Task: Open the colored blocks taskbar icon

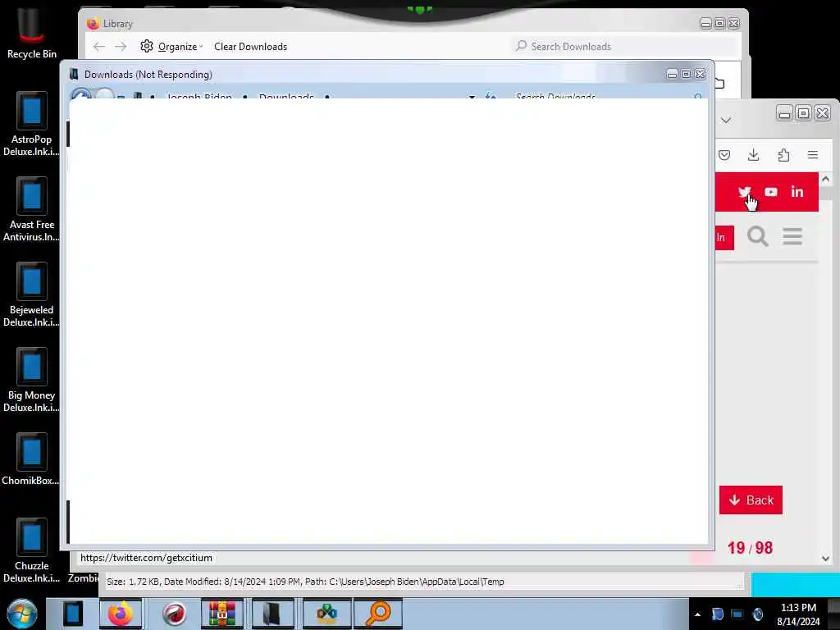Action: 326,614
